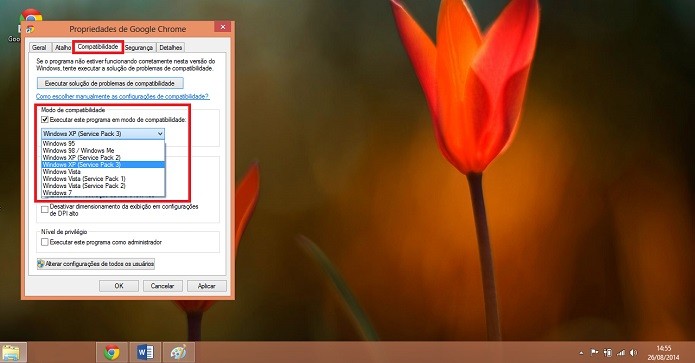Click the Aplicar button
Viewport: 695px width, 363px height.
pyautogui.click(x=207, y=286)
